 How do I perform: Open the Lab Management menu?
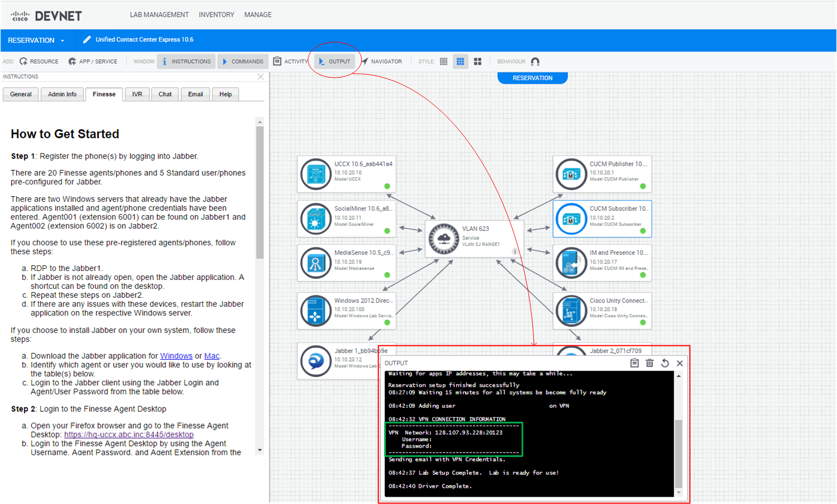pos(159,15)
